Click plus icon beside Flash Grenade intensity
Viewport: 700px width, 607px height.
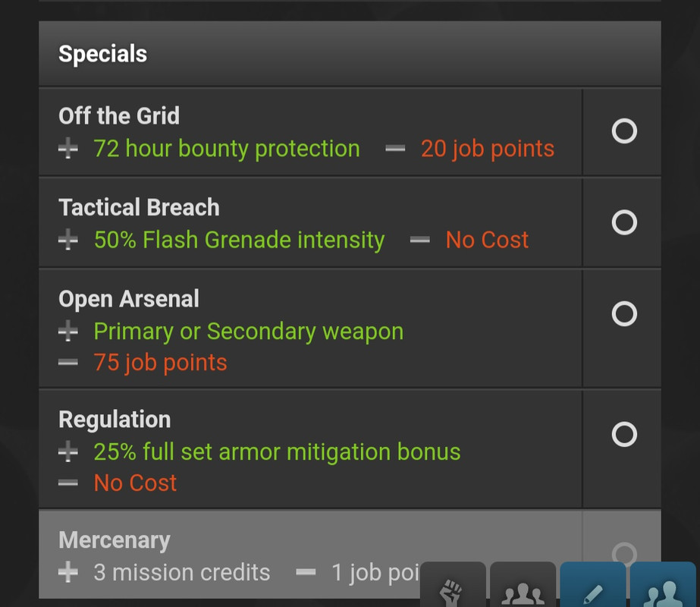tap(67, 240)
